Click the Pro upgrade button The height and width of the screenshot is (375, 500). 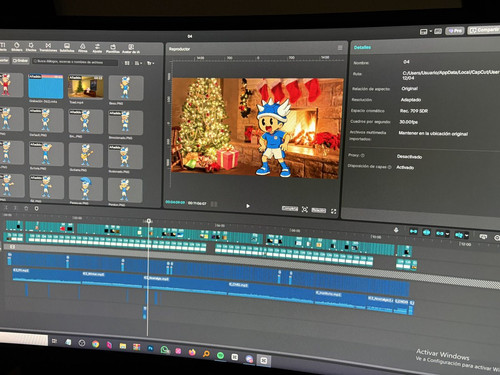(x=455, y=31)
